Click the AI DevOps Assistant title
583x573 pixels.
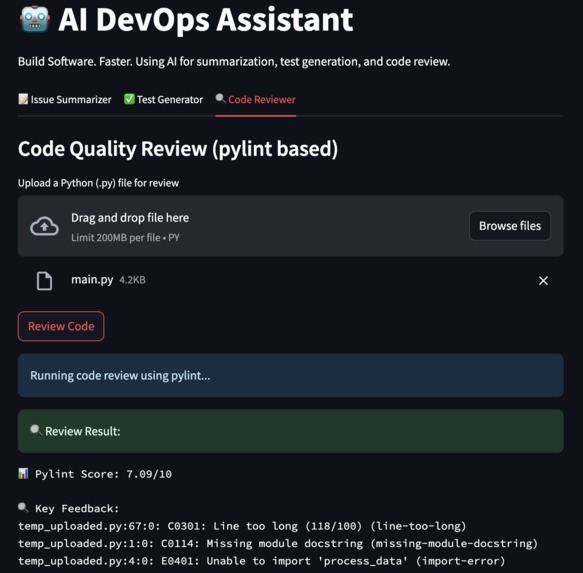206,19
